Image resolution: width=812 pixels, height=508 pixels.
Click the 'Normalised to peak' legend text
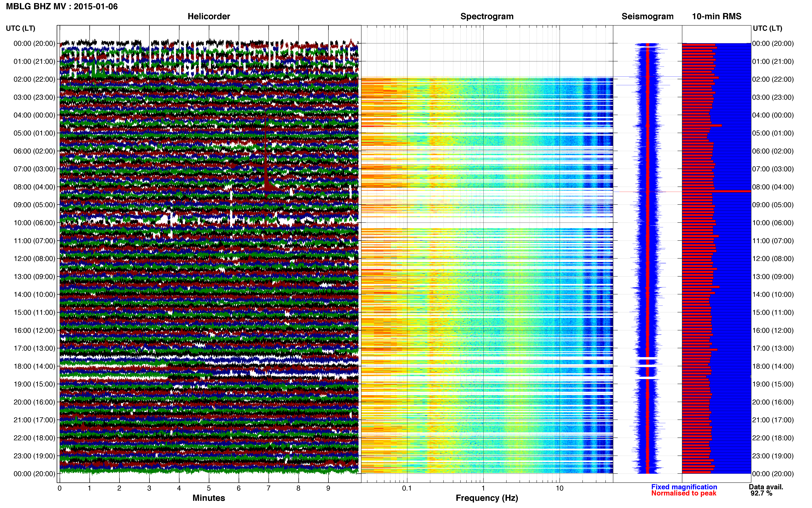coord(684,493)
